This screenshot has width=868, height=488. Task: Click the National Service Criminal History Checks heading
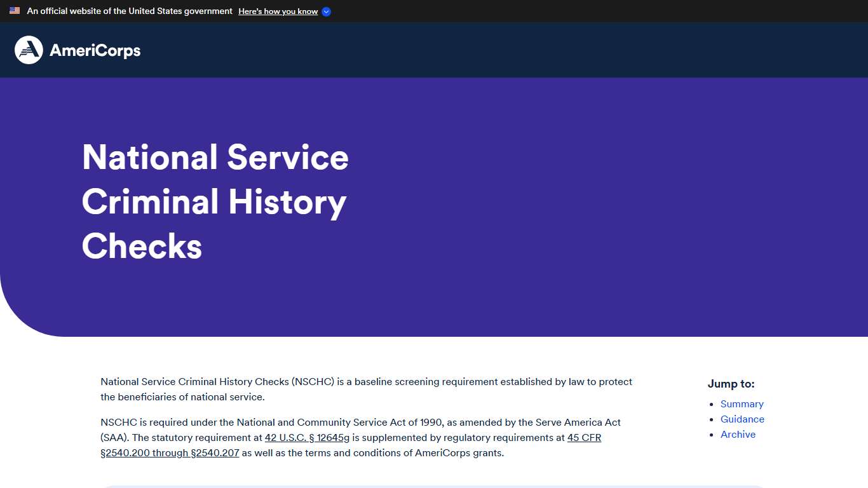point(215,201)
